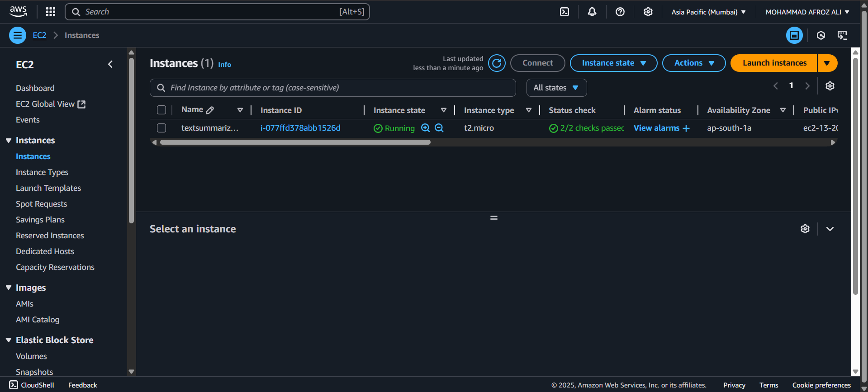Screen dimensions: 868x392
Task: Check the select-all instances header checkbox
Action: (x=161, y=110)
